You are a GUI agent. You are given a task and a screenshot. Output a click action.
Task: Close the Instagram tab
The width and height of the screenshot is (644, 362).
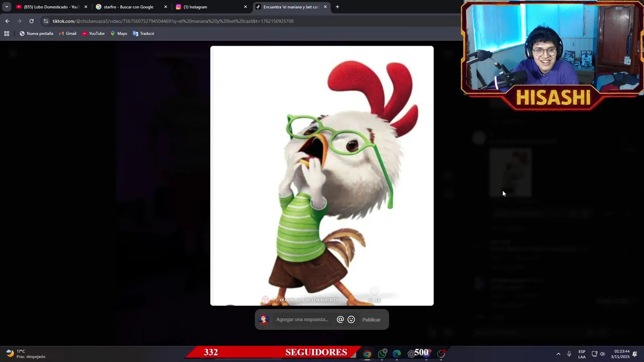pyautogui.click(x=246, y=7)
